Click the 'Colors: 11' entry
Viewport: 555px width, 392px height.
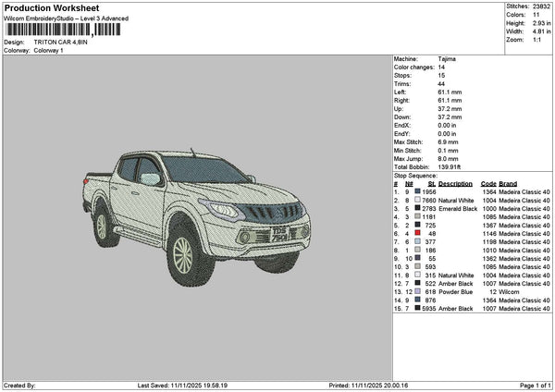[522, 15]
